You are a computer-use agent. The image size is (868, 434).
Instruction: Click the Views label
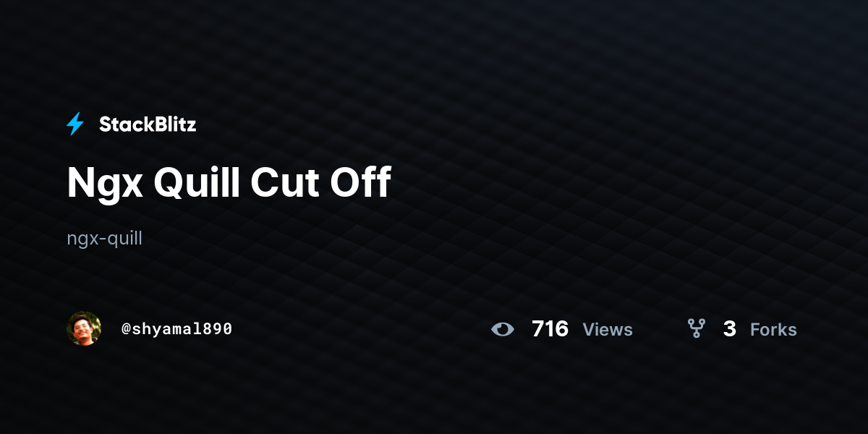[x=608, y=330]
